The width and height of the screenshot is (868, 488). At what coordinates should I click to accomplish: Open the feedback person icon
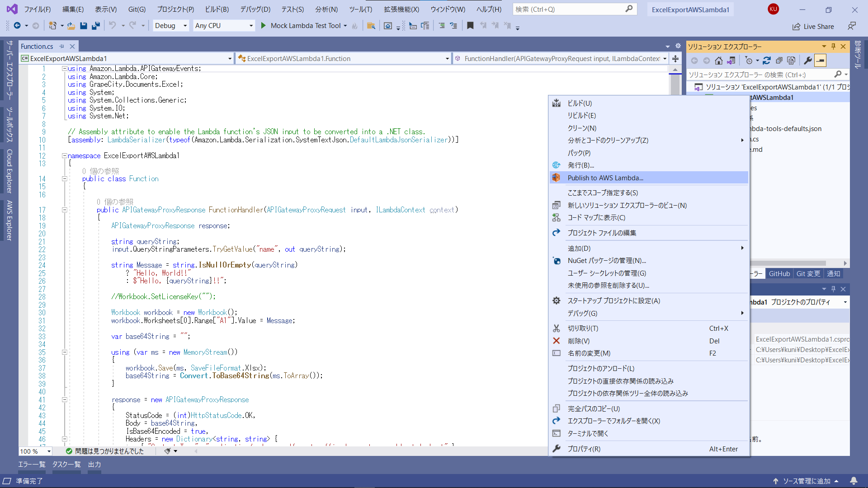click(x=852, y=26)
